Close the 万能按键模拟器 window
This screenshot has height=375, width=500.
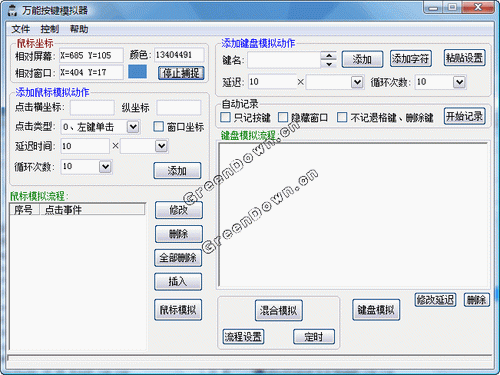point(478,7)
